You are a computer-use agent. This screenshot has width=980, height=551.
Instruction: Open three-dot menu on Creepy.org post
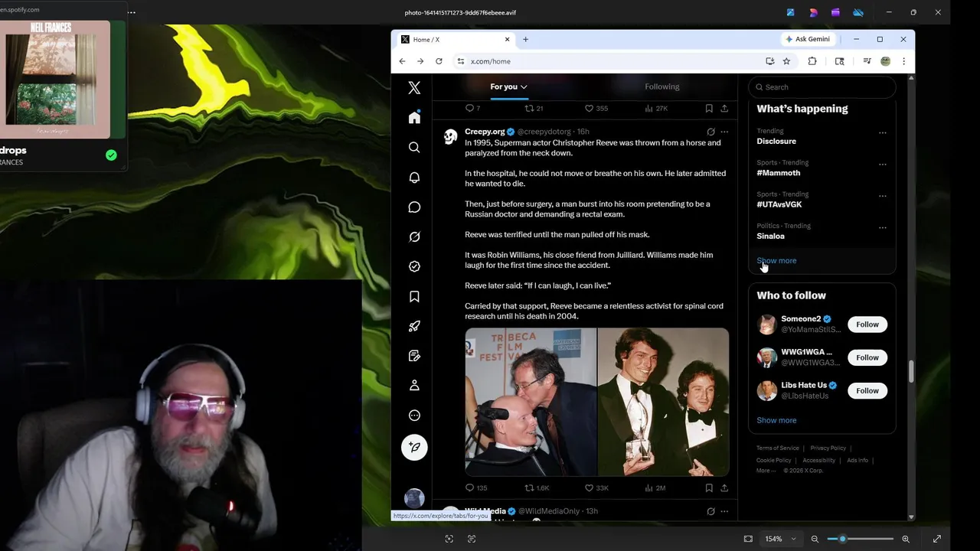click(724, 132)
